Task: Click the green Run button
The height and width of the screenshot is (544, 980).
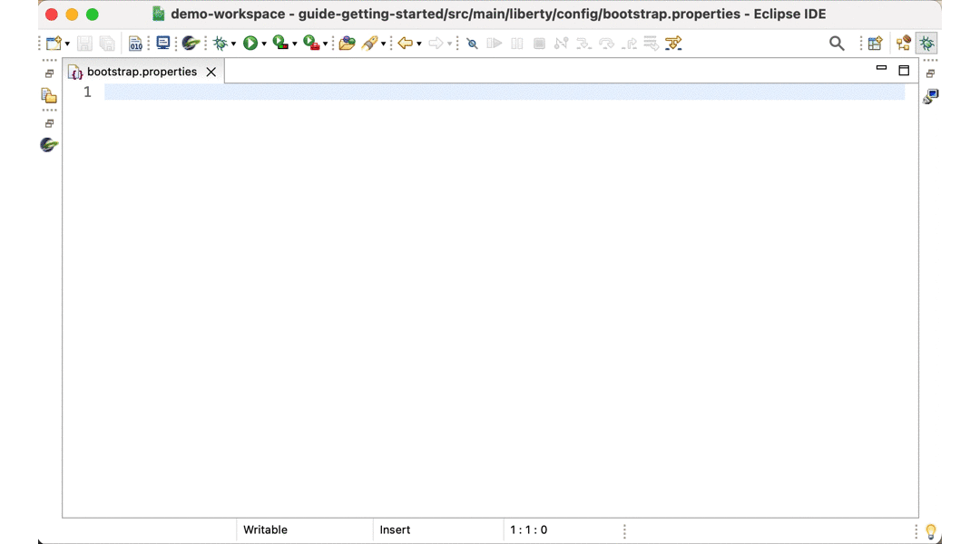Action: point(250,44)
